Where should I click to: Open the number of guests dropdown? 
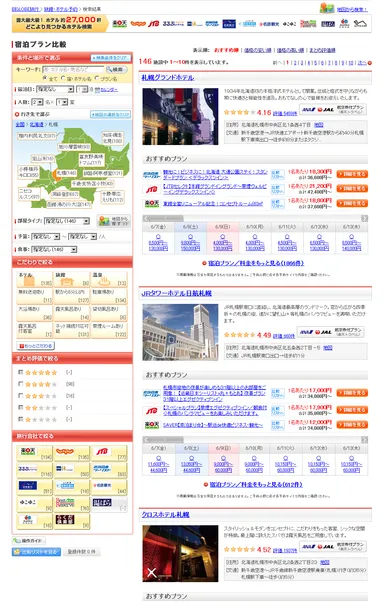coord(37,102)
